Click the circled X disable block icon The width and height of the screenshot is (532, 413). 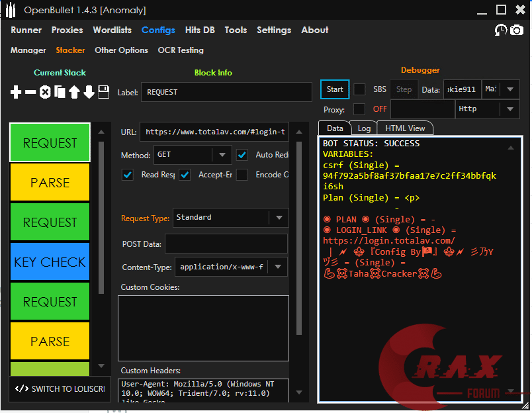click(45, 93)
